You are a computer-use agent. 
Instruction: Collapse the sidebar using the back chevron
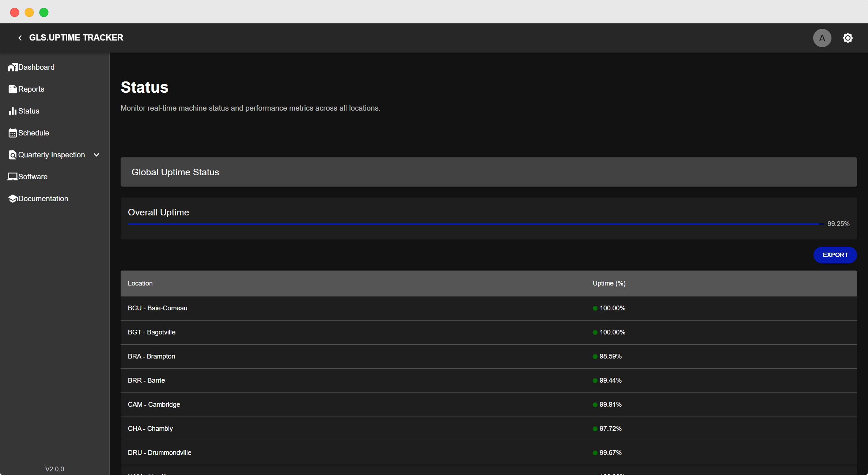pos(20,38)
